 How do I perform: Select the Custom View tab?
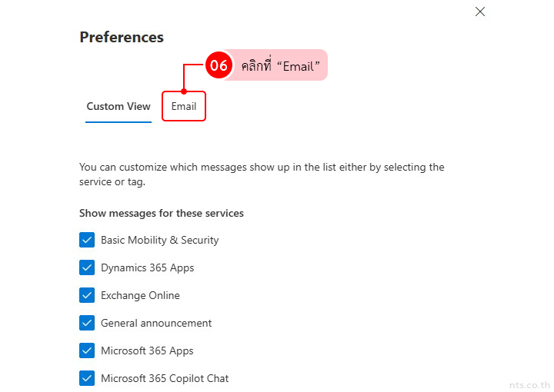(118, 106)
